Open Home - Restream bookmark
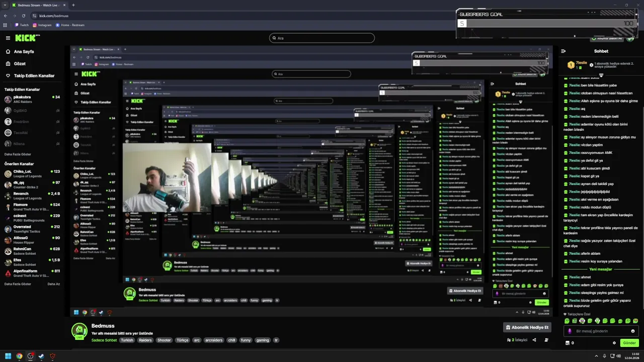 [70, 25]
